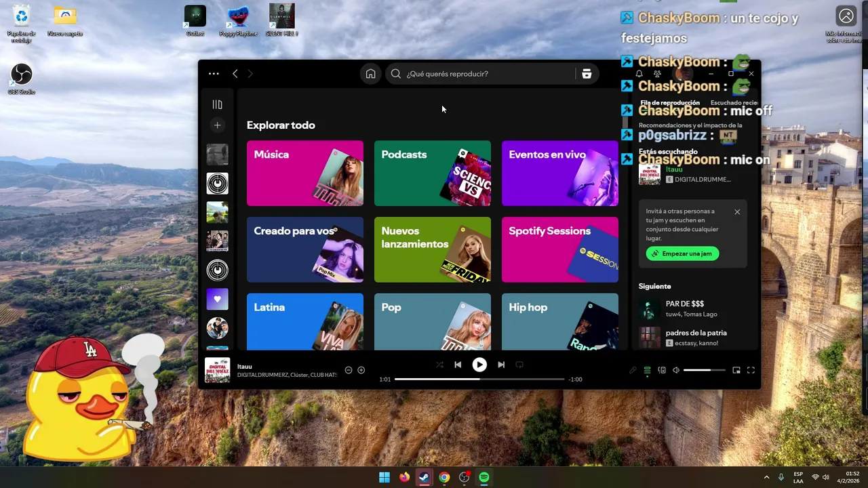Open the Música category card

click(305, 173)
